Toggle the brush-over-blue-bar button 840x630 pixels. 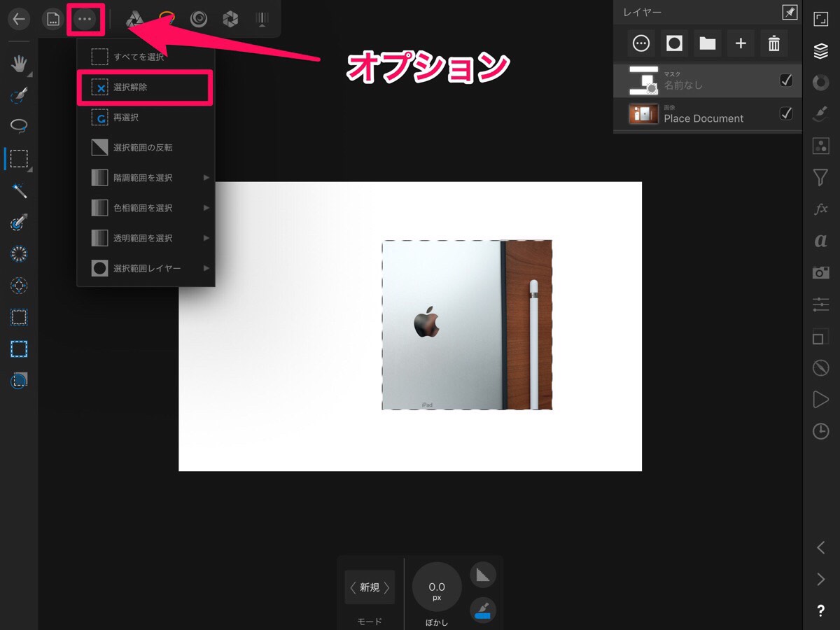pyautogui.click(x=483, y=610)
